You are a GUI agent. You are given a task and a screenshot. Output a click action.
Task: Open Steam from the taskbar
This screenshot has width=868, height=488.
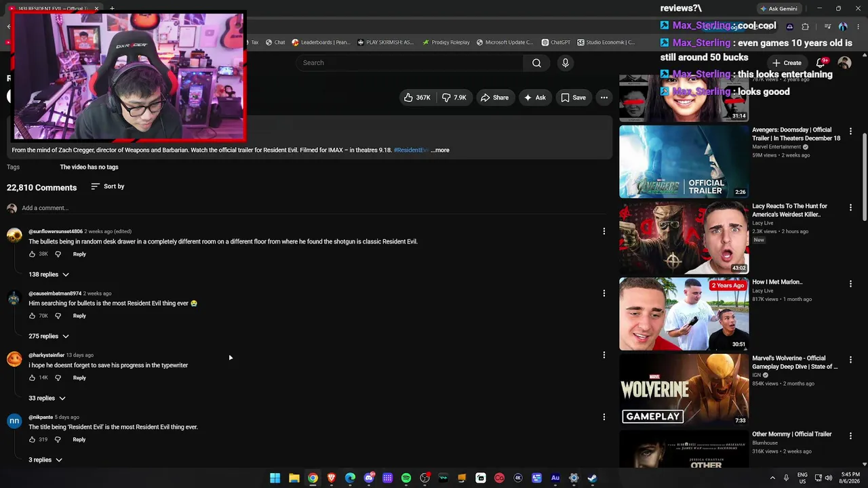tap(592, 478)
